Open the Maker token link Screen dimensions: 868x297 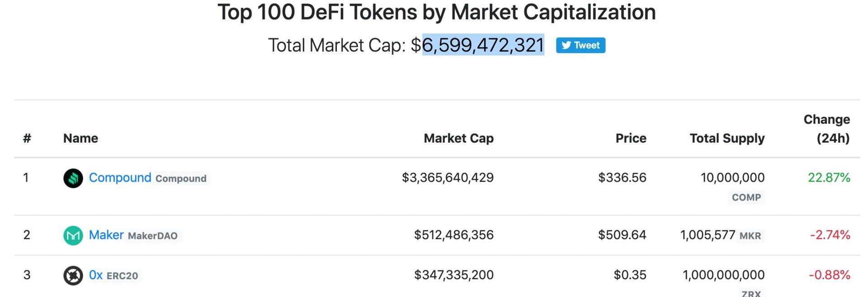(x=106, y=235)
